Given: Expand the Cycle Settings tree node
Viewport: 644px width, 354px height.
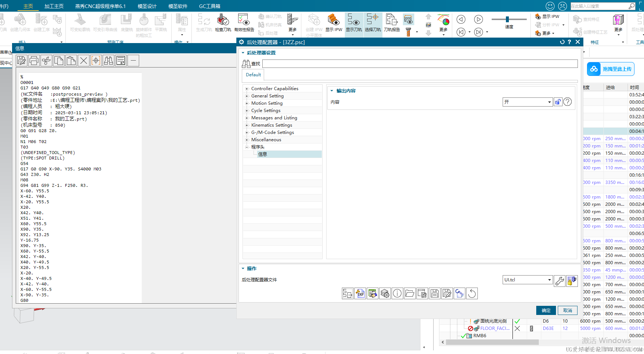Looking at the screenshot, I should tap(247, 111).
